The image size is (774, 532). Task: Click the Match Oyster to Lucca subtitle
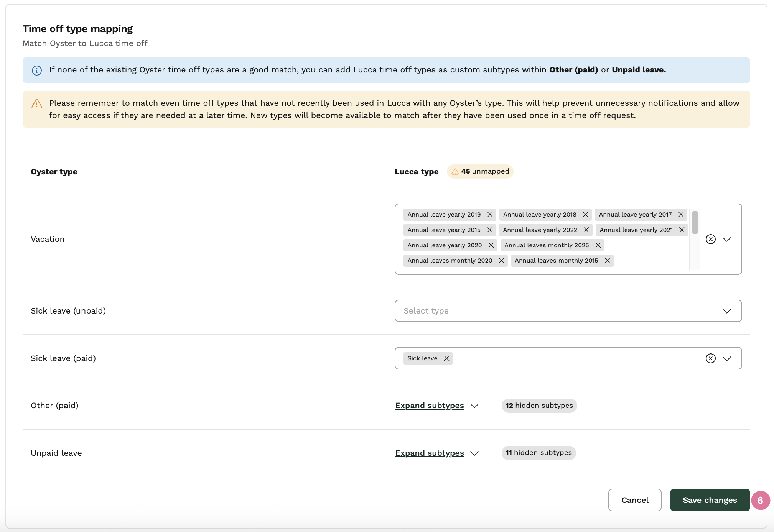[x=85, y=43]
